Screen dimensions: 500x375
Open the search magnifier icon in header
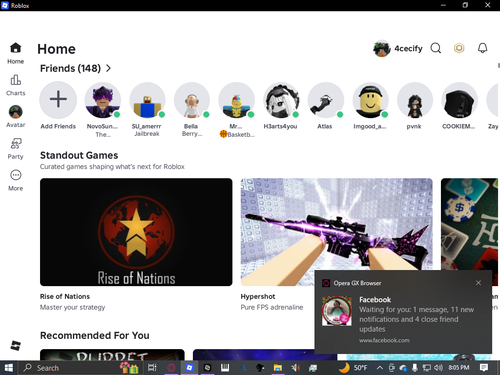point(436,48)
